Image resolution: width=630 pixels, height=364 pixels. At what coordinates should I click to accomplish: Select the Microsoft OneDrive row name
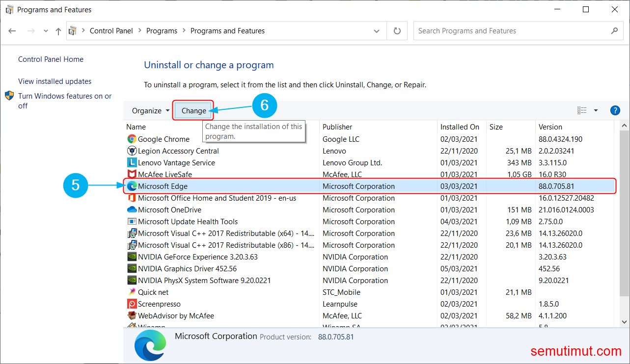tap(169, 210)
